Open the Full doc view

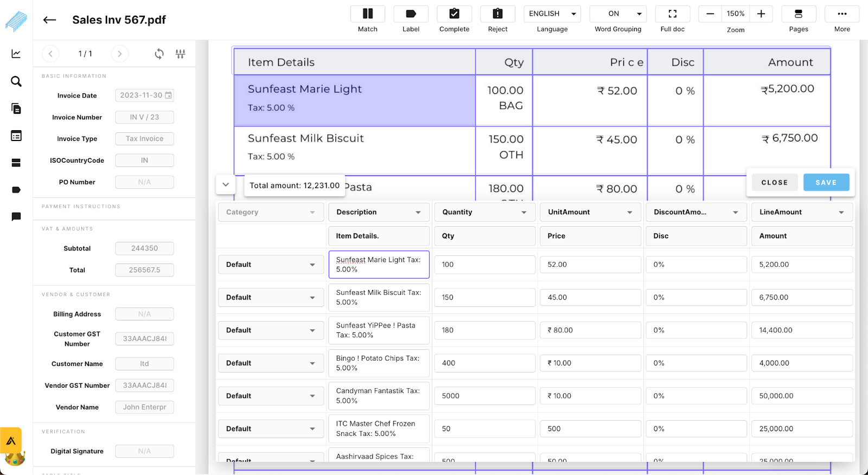point(672,14)
